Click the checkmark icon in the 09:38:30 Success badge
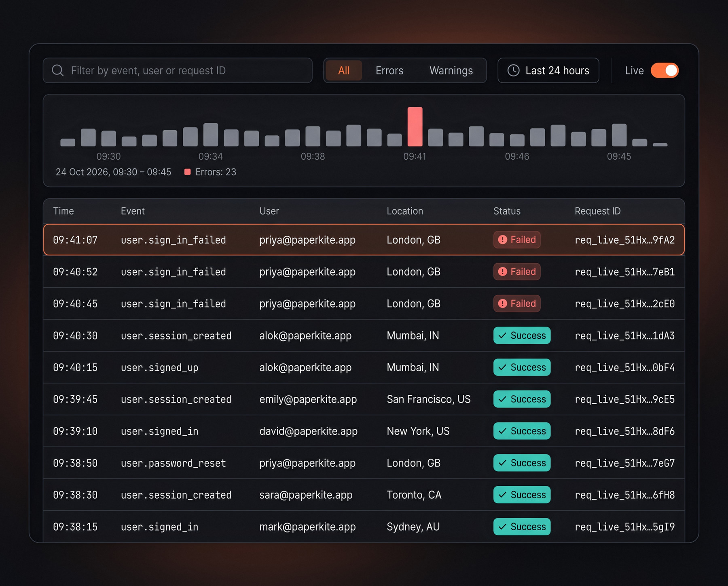 pos(502,495)
